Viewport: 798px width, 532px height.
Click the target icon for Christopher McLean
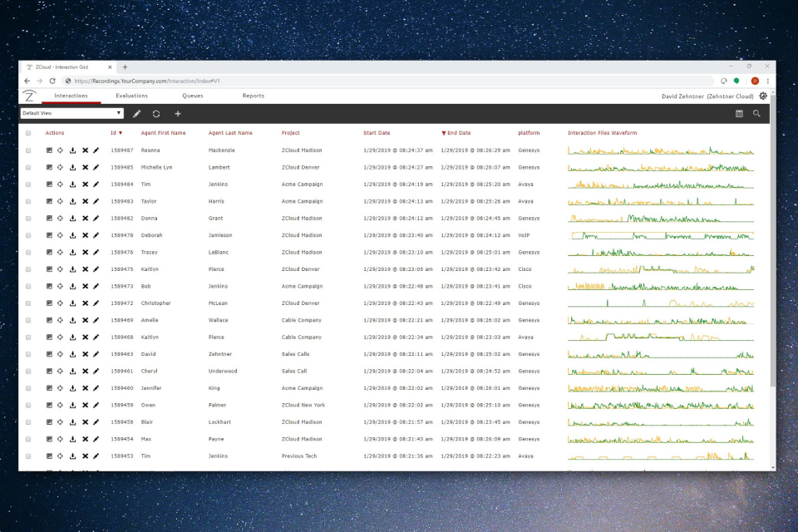60,303
